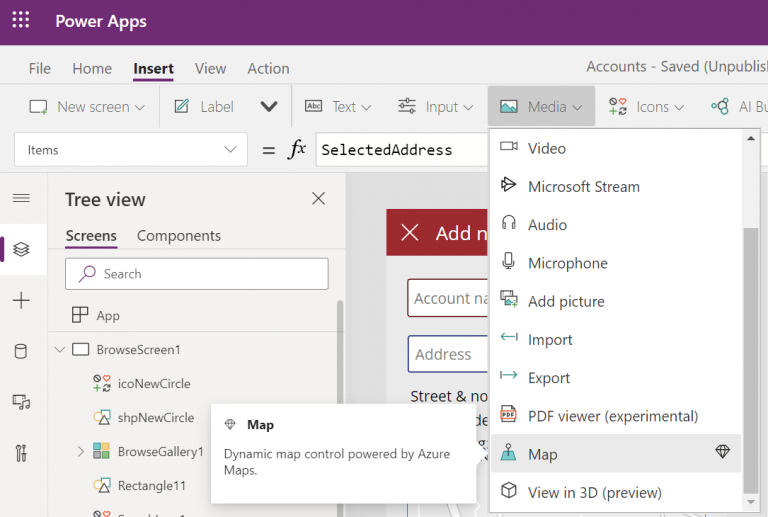Choose Export from Media menu
768x517 pixels.
[x=616, y=377]
